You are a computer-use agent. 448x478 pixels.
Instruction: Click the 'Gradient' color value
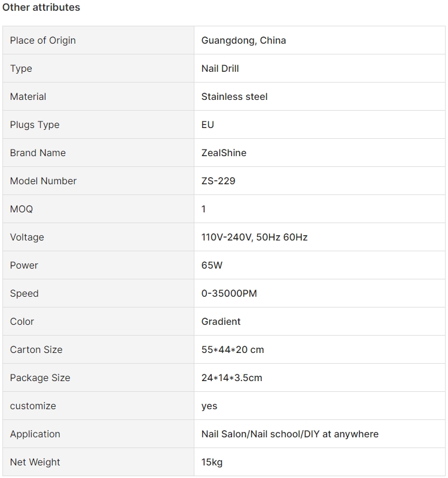[221, 322]
